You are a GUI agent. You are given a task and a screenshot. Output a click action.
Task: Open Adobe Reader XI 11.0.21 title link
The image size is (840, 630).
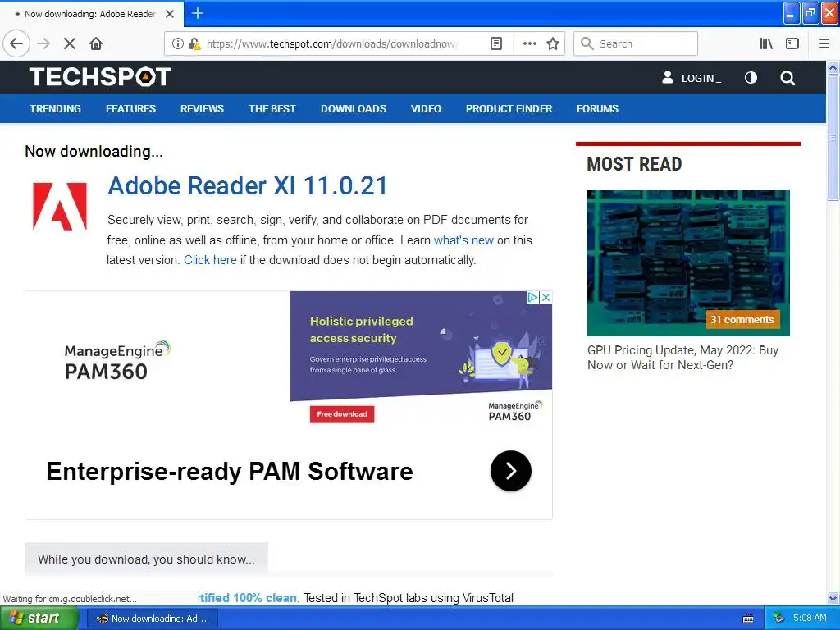[247, 186]
